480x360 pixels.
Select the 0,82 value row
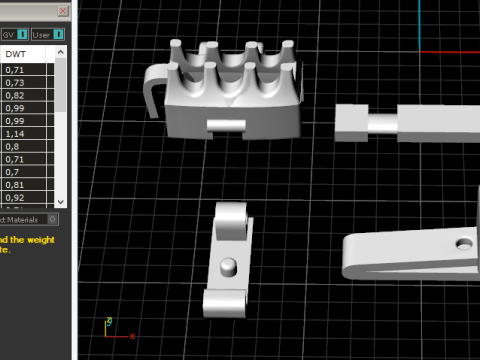tap(23, 95)
